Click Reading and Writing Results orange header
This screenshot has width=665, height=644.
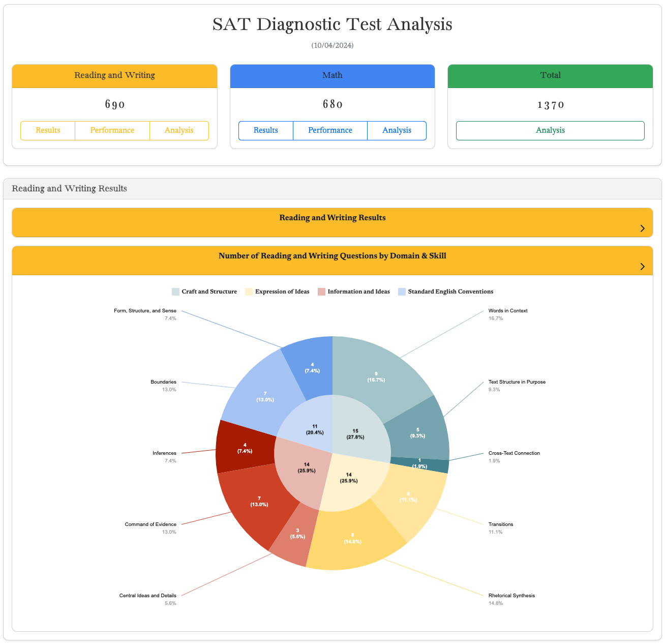click(x=332, y=222)
